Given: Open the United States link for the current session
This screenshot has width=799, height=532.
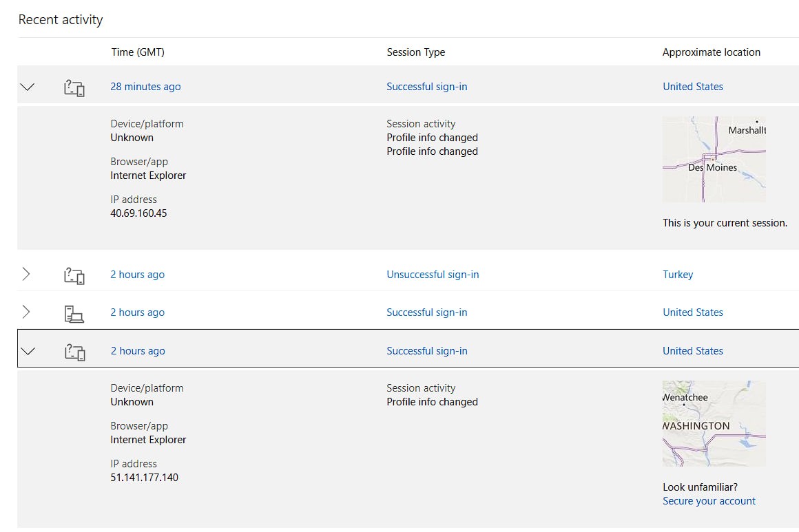Looking at the screenshot, I should point(693,86).
